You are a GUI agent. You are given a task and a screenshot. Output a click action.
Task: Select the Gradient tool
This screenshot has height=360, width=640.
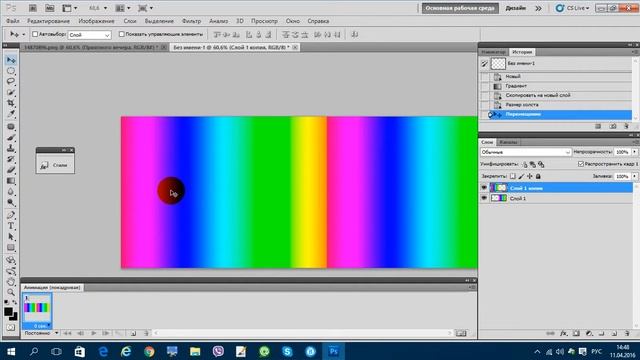11,181
